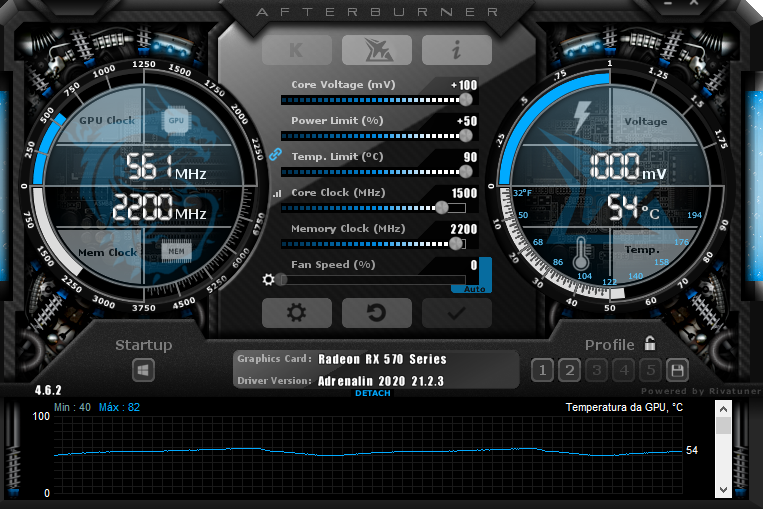The height and width of the screenshot is (509, 763).
Task: Click the small gear beside Fan Speed
Action: tap(269, 280)
